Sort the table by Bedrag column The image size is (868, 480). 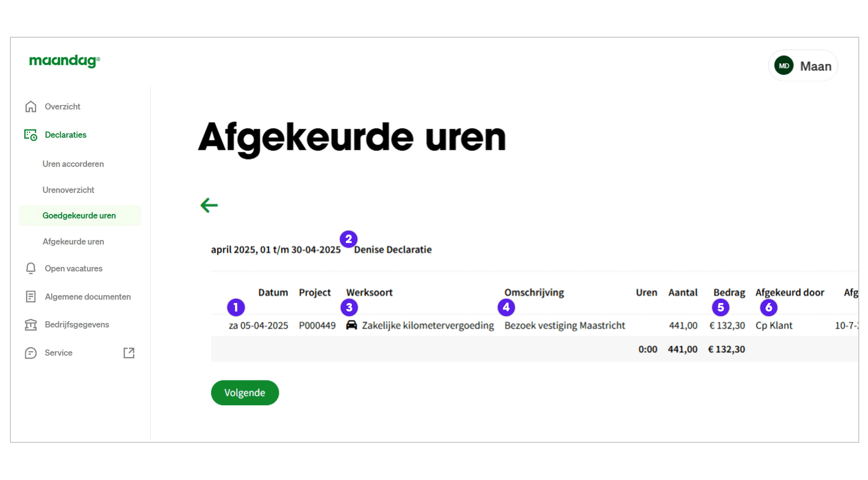(729, 292)
